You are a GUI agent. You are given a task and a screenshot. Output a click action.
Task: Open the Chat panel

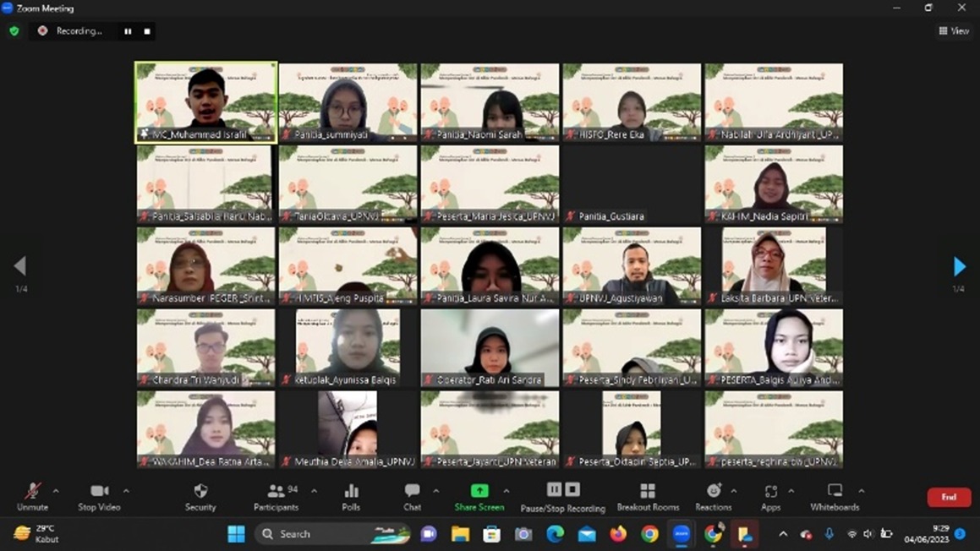[x=412, y=496]
